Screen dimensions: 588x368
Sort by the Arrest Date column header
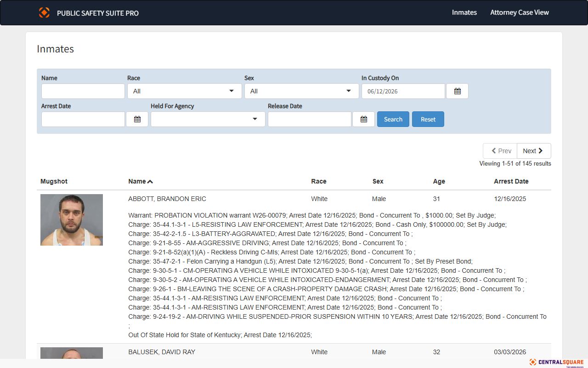[511, 181]
